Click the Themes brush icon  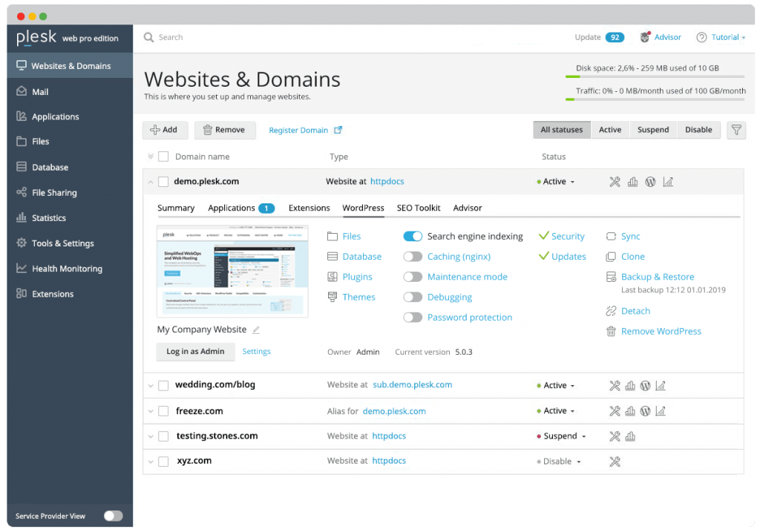(332, 297)
